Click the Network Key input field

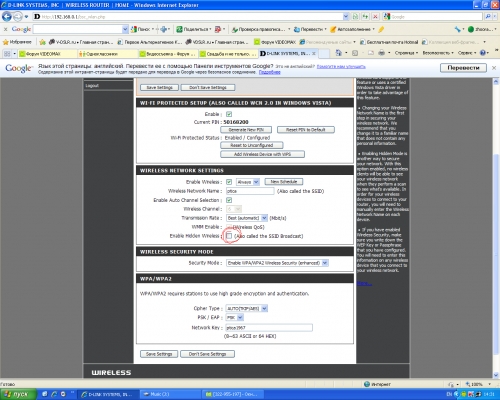pyautogui.click(x=269, y=328)
